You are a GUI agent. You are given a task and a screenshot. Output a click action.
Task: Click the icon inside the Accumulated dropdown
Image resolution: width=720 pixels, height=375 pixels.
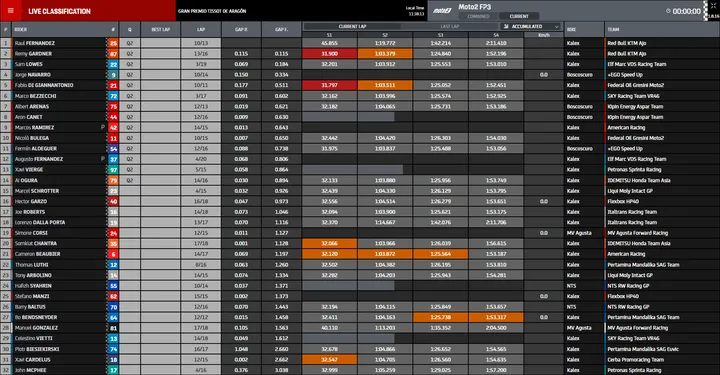[x=506, y=27]
